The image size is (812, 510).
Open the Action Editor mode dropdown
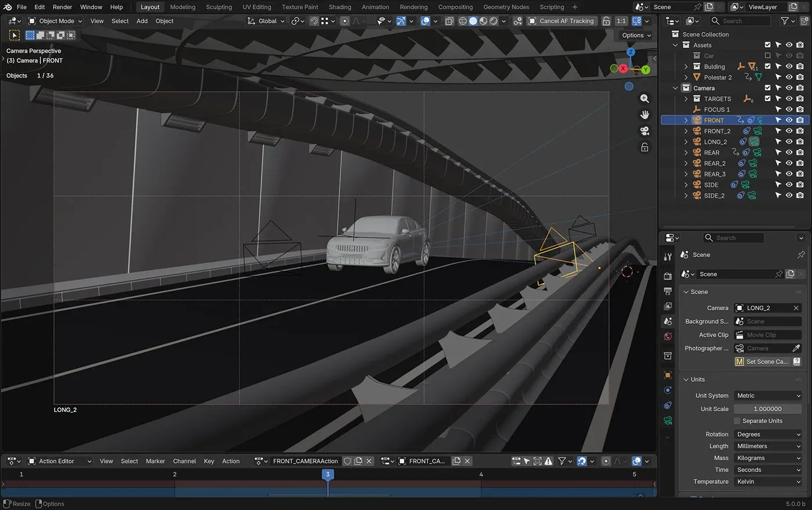pyautogui.click(x=60, y=461)
